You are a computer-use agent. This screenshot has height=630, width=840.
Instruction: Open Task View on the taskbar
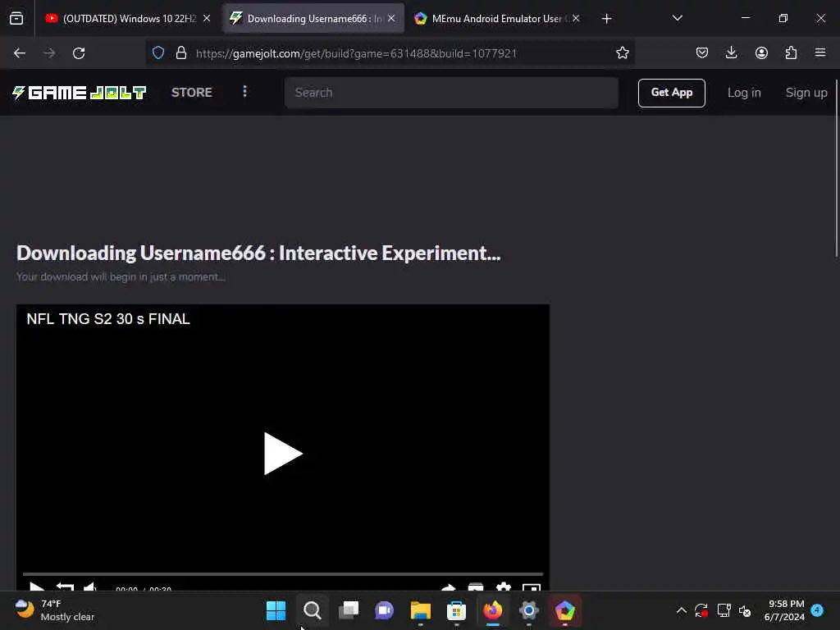coord(348,610)
